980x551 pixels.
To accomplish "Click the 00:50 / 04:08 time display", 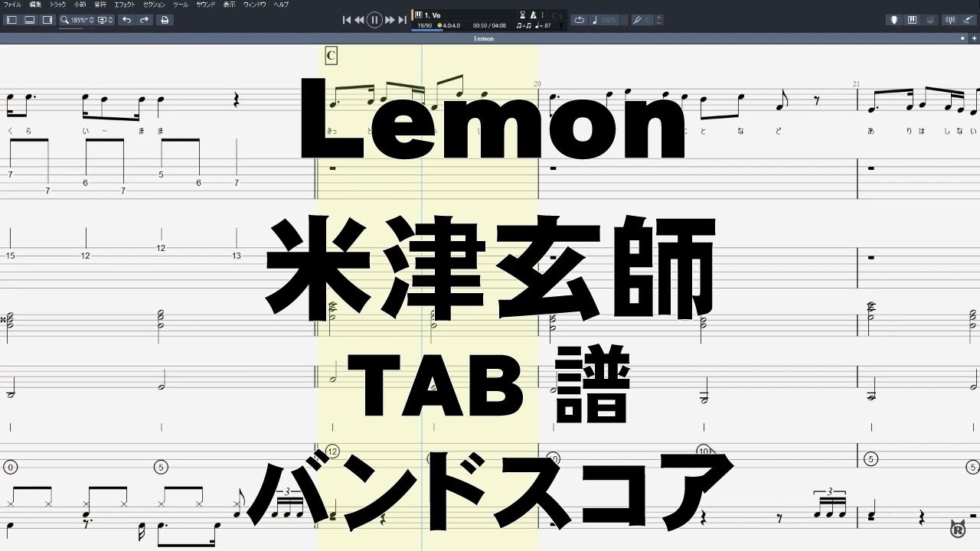I will 489,25.
